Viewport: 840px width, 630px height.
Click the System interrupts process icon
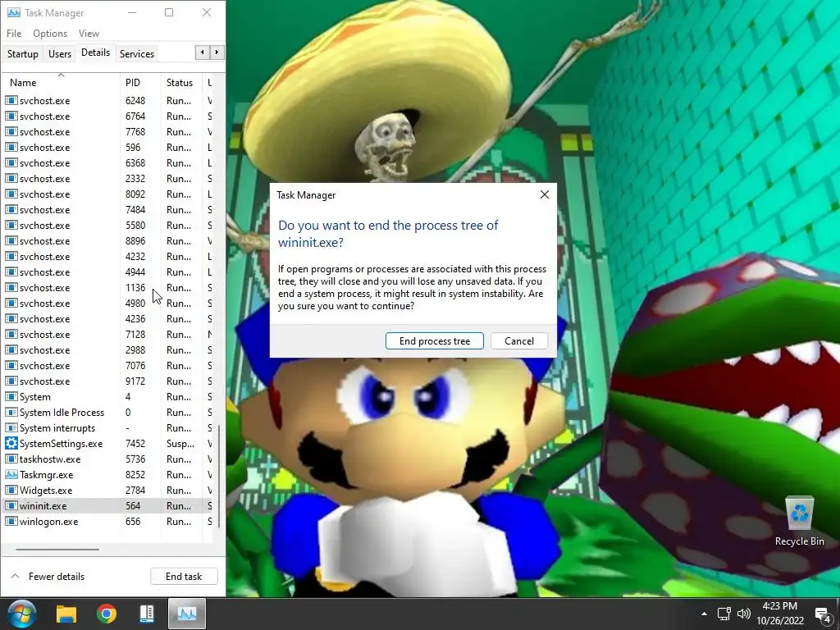tap(11, 428)
